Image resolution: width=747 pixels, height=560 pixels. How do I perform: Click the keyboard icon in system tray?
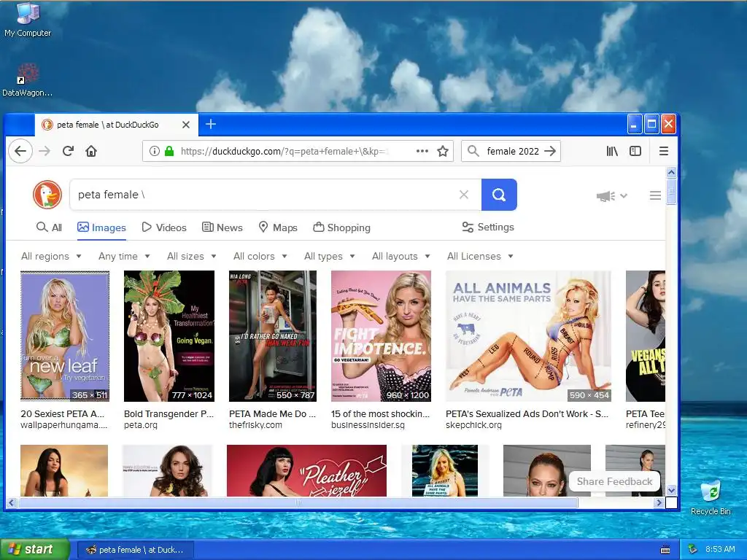pos(665,550)
